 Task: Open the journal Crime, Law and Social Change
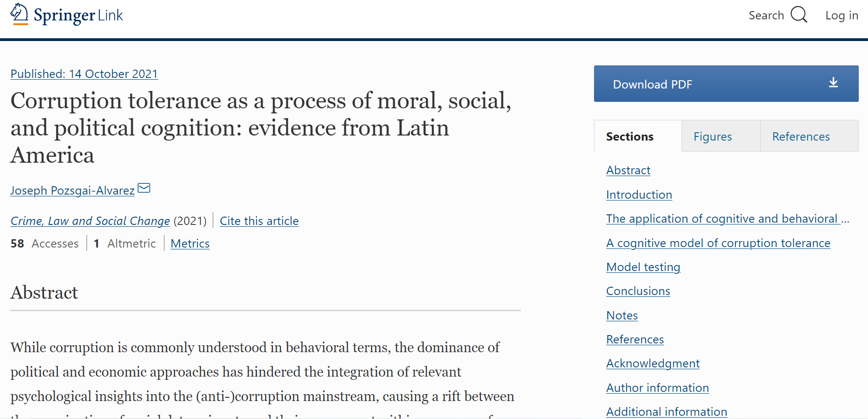[90, 221]
